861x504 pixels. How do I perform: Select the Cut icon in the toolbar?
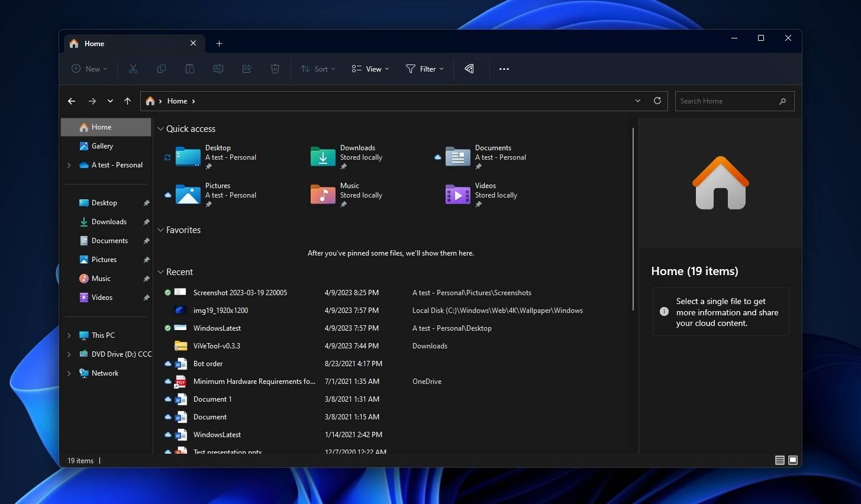[x=133, y=69]
